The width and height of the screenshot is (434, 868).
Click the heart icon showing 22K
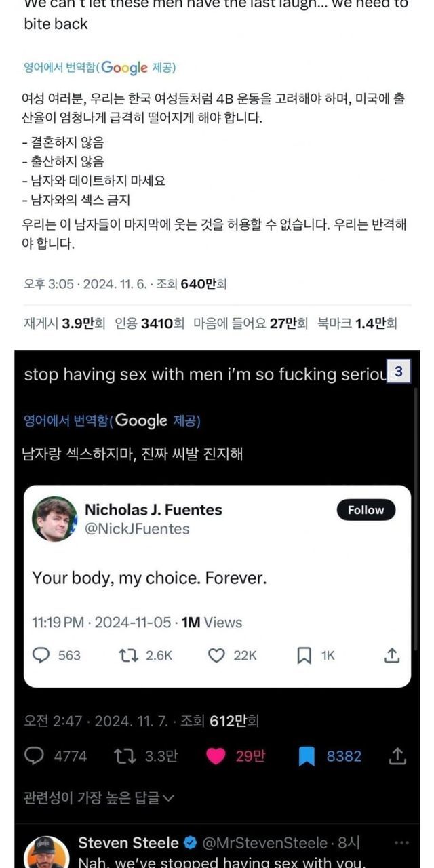click(216, 655)
